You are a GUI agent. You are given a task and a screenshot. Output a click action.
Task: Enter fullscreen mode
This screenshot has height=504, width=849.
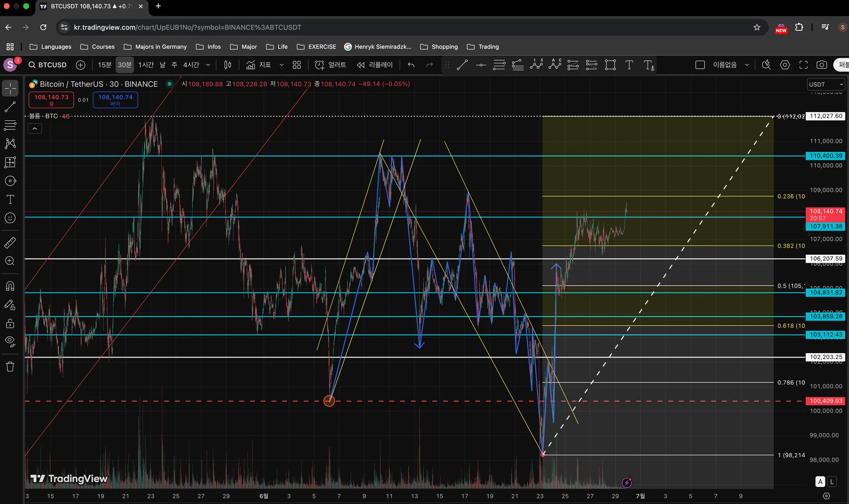click(803, 65)
